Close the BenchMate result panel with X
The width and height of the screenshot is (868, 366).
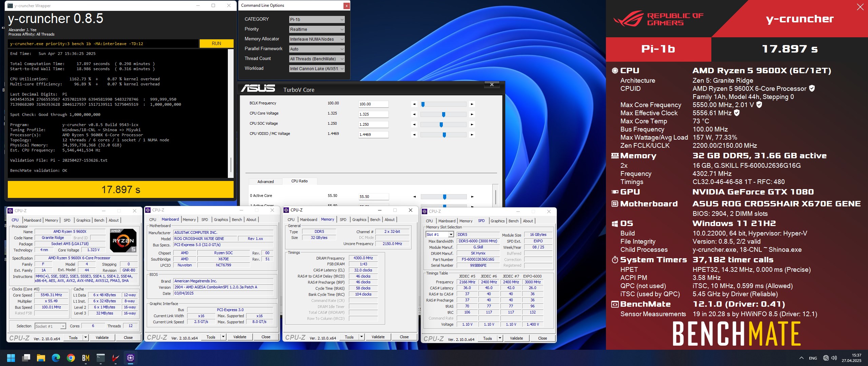coord(860,7)
